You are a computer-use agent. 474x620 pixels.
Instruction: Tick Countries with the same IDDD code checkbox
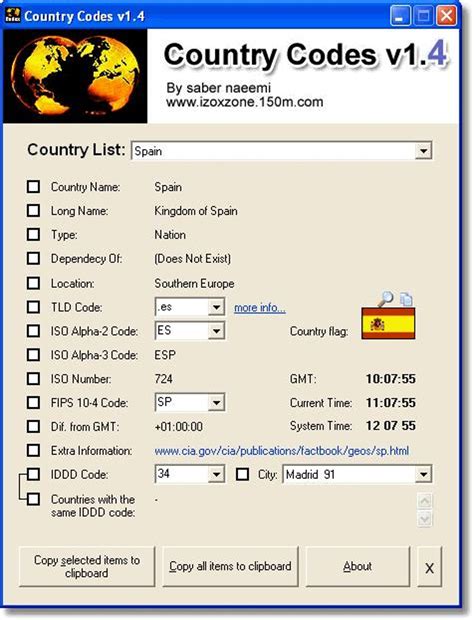pyautogui.click(x=34, y=499)
